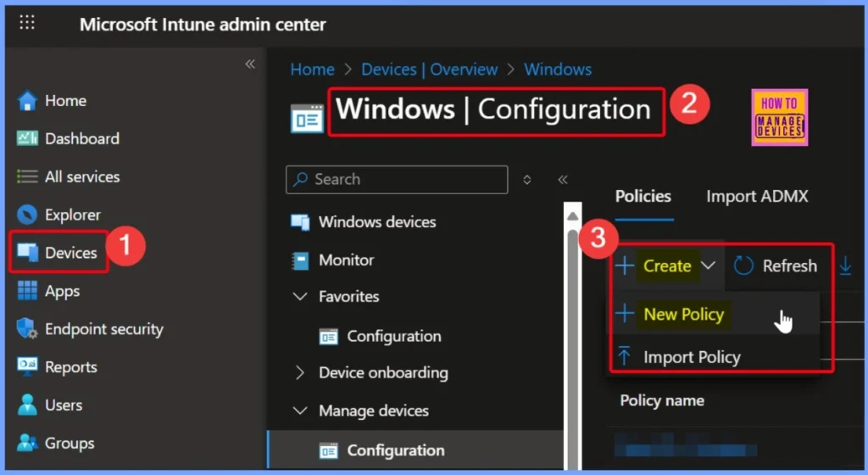Click the plus icon beside New Policy
Image resolution: width=868 pixels, height=475 pixels.
pos(625,314)
